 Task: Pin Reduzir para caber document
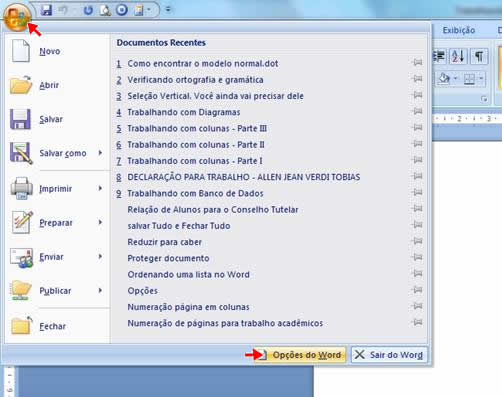(x=417, y=241)
